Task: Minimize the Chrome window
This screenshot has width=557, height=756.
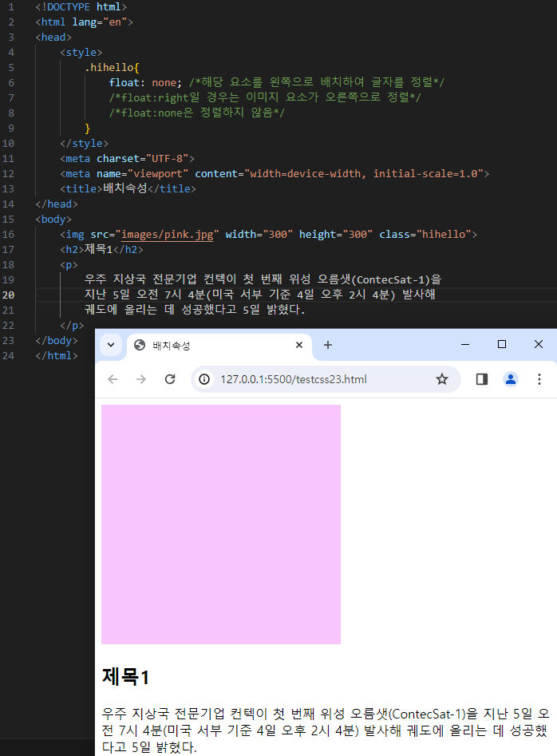Action: point(465,344)
